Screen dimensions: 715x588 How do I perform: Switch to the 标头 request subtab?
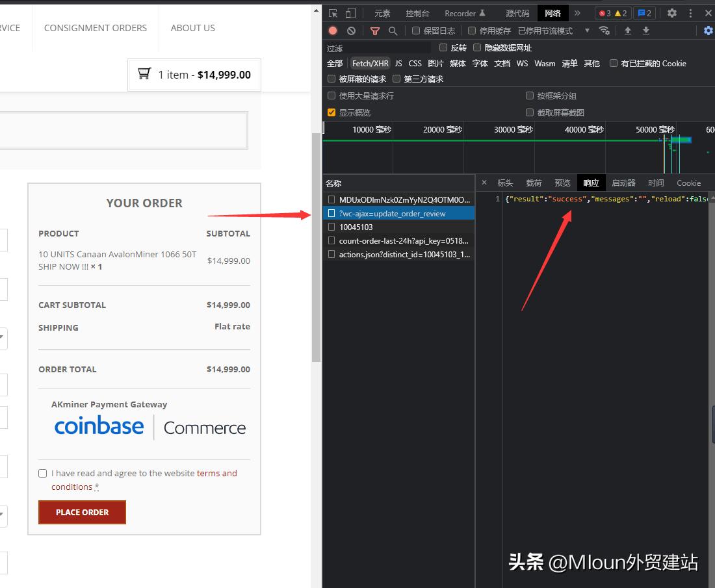click(505, 183)
